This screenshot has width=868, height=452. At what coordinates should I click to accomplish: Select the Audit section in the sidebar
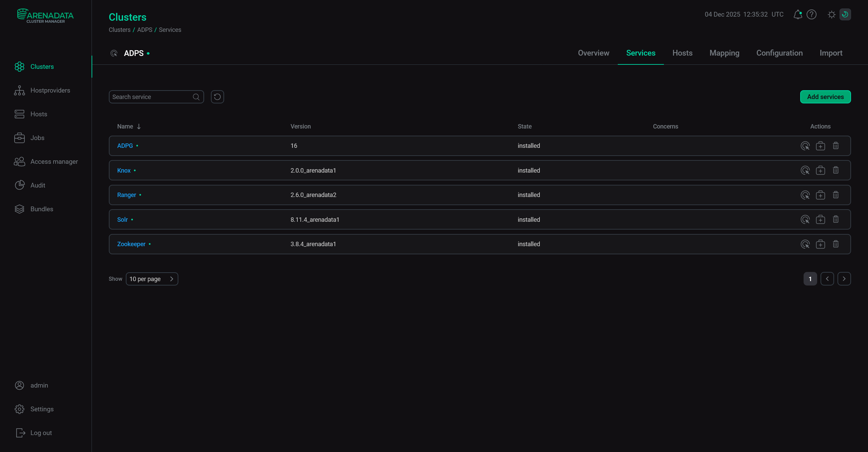37,185
